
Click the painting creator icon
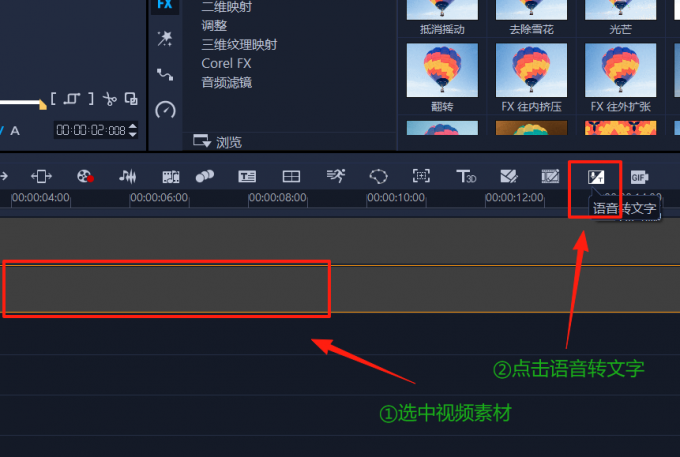pyautogui.click(x=550, y=176)
